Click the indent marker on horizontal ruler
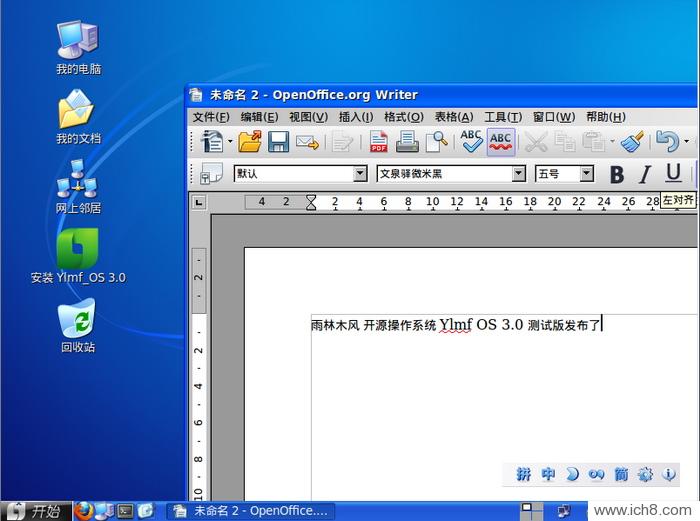Viewport: 700px width, 521px height. tap(311, 202)
